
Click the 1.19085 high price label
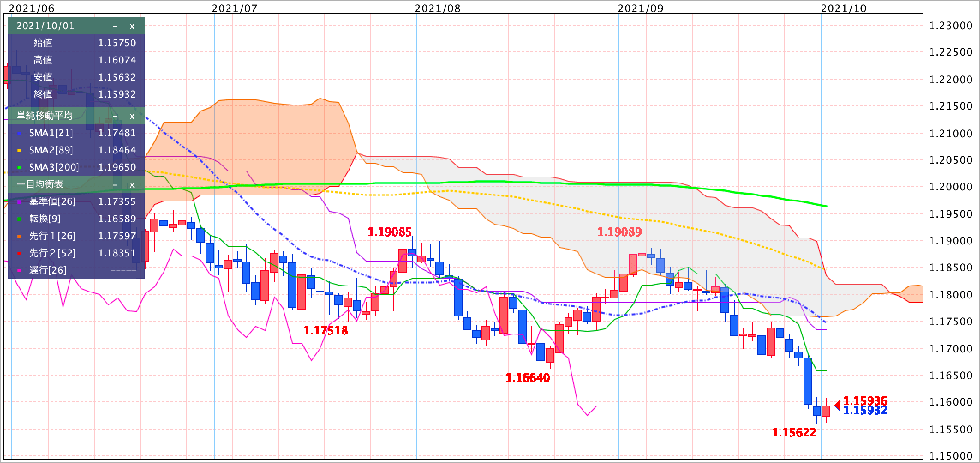[x=390, y=232]
